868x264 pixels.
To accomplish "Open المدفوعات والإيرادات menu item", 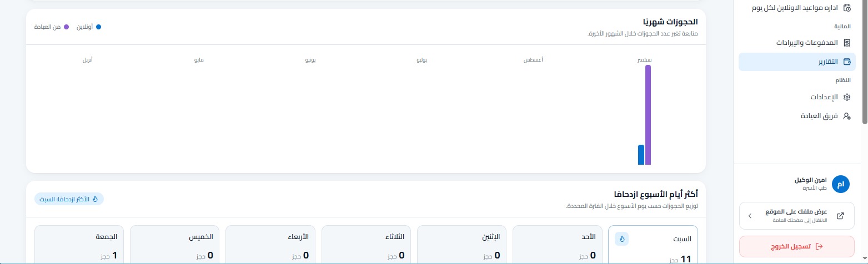I will tap(797, 43).
